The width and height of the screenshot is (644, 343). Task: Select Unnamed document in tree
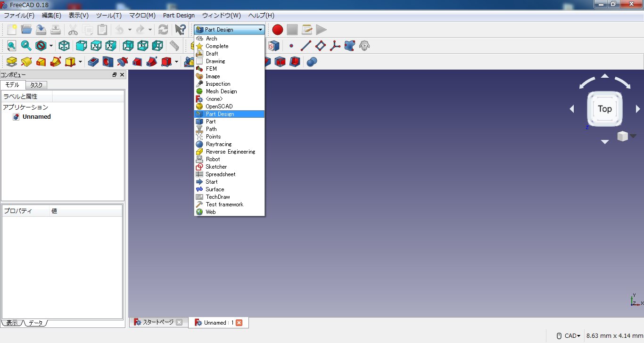pos(36,117)
